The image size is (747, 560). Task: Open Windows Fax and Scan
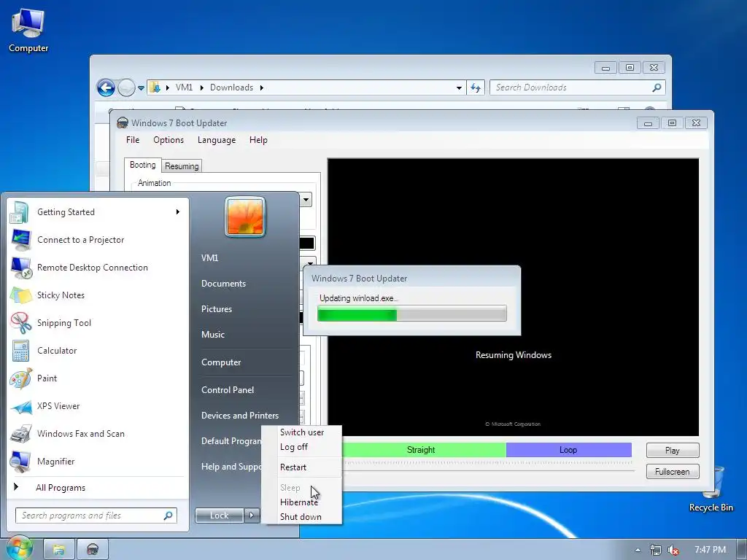click(x=98, y=434)
